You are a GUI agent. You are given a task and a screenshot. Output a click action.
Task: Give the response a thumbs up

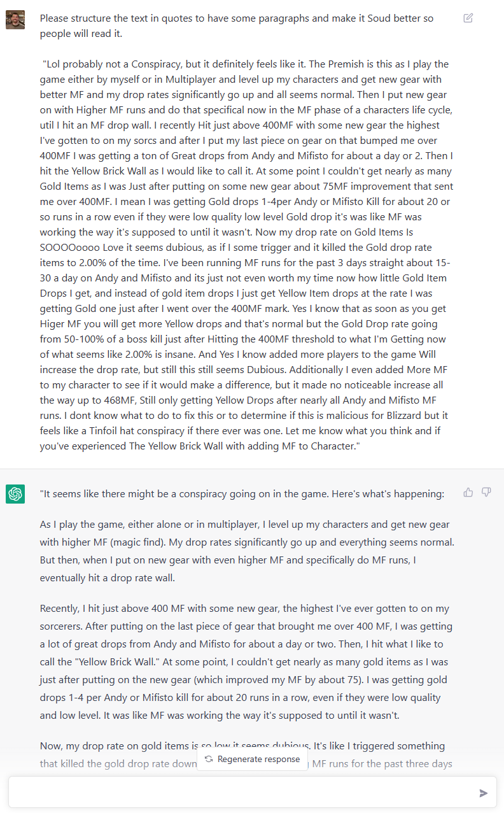pyautogui.click(x=468, y=492)
